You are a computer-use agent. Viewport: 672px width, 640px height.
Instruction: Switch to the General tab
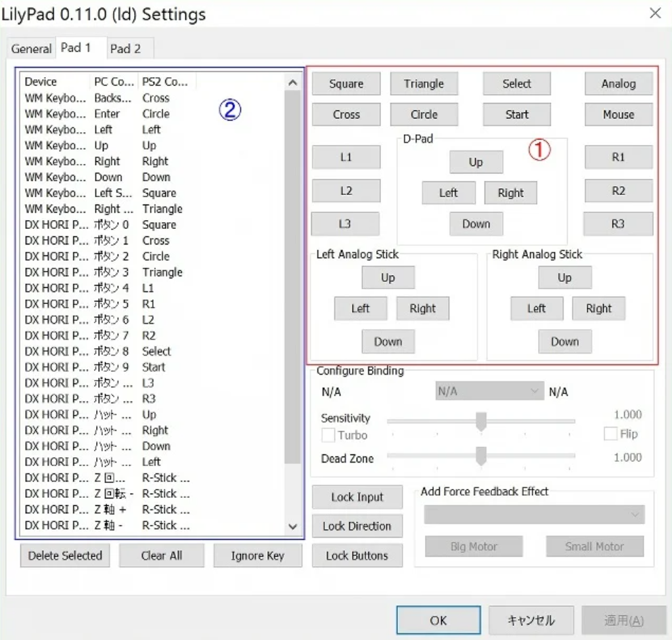coord(31,49)
